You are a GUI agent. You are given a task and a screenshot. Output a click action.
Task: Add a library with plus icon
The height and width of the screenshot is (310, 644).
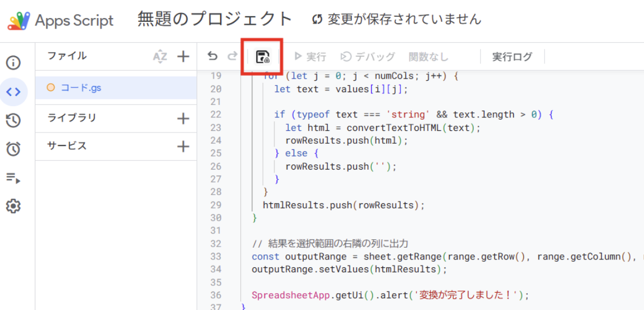click(183, 118)
